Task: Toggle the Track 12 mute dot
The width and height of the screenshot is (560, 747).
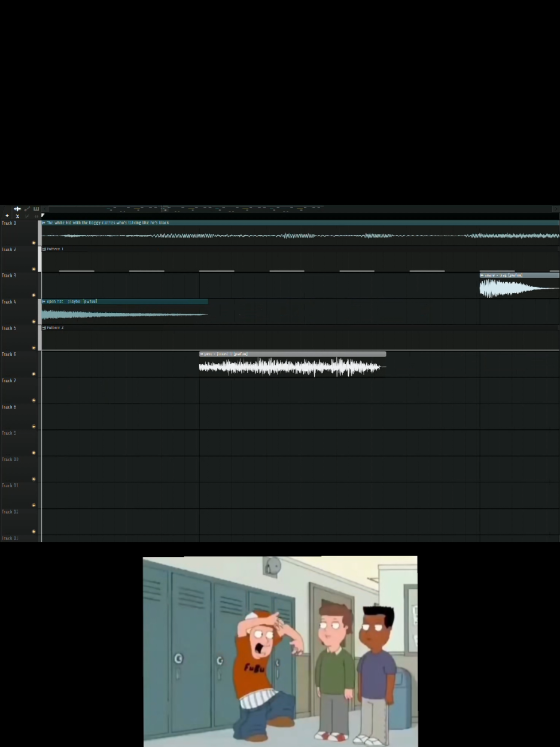Action: [x=34, y=532]
